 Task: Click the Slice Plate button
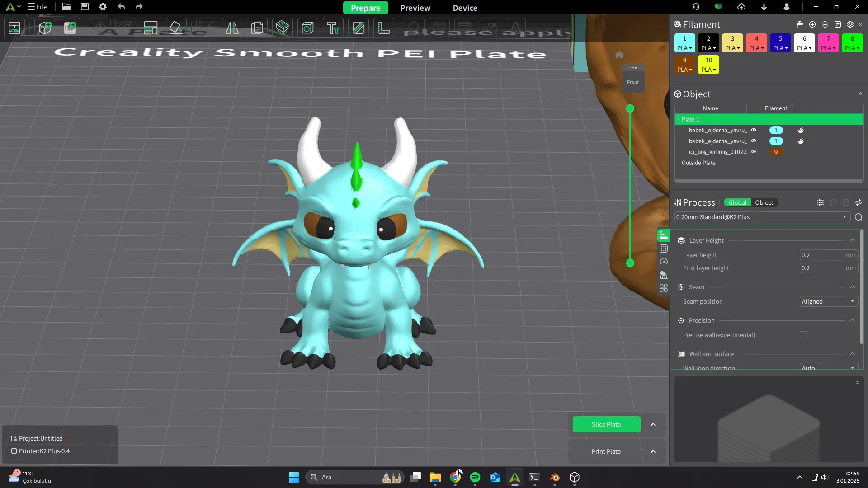pyautogui.click(x=606, y=424)
